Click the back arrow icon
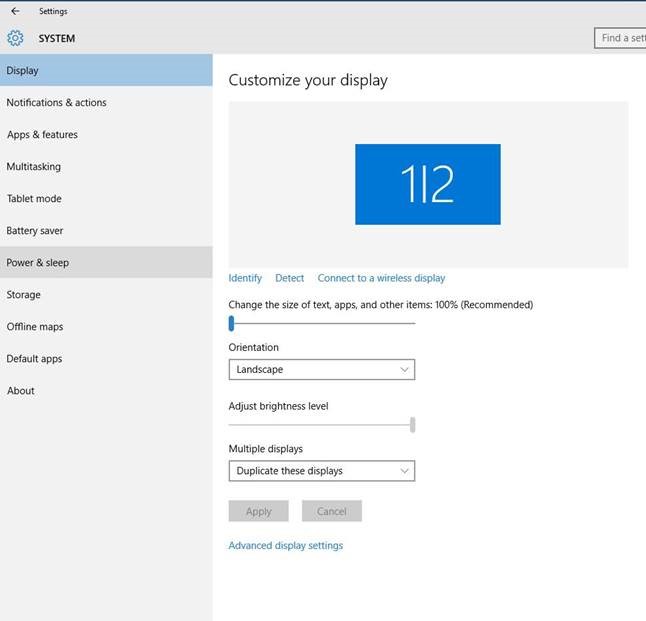This screenshot has width=646, height=621. click(15, 11)
